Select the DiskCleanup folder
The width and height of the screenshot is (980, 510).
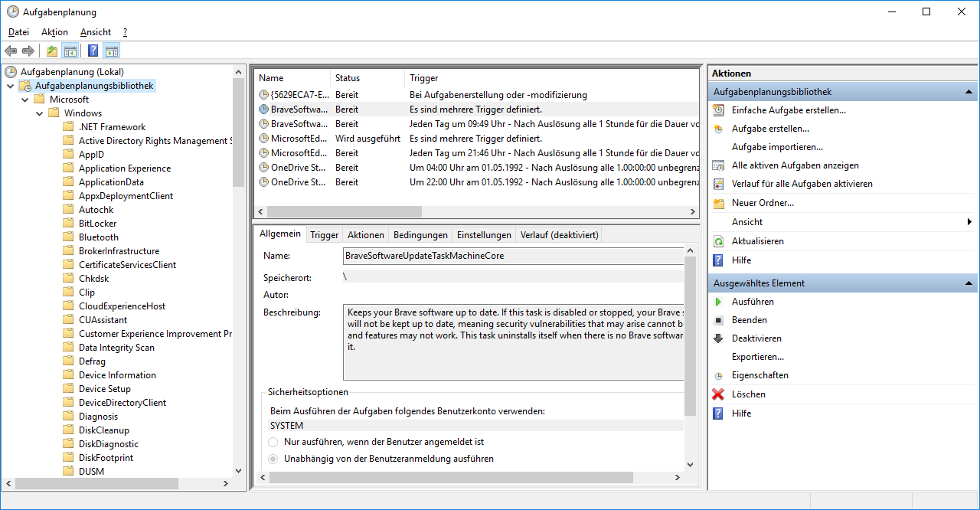point(104,430)
